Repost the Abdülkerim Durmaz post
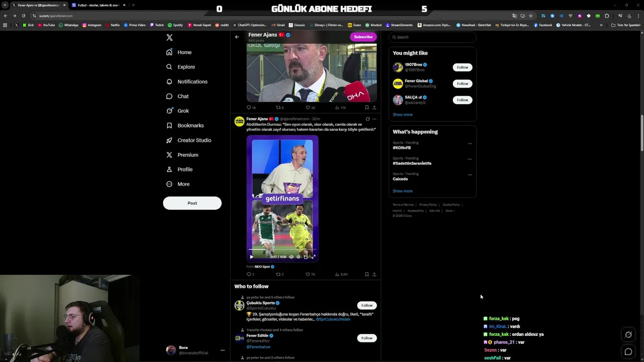644x362 pixels. [x=280, y=275]
